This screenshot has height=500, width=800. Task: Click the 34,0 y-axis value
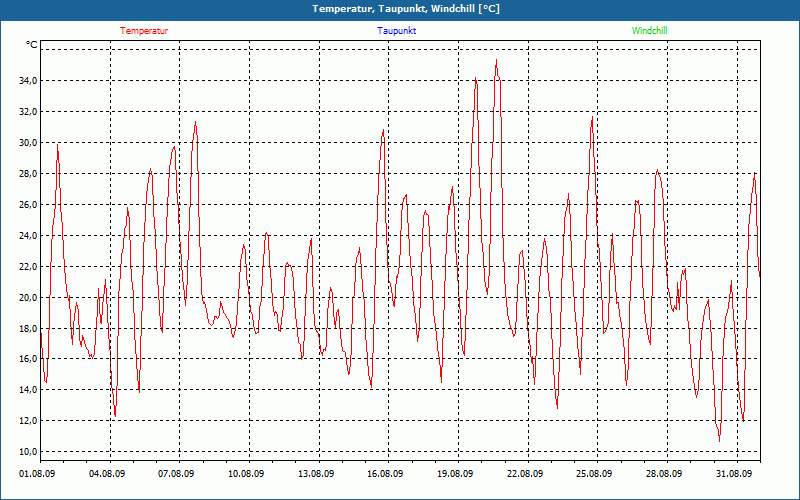tap(28, 81)
